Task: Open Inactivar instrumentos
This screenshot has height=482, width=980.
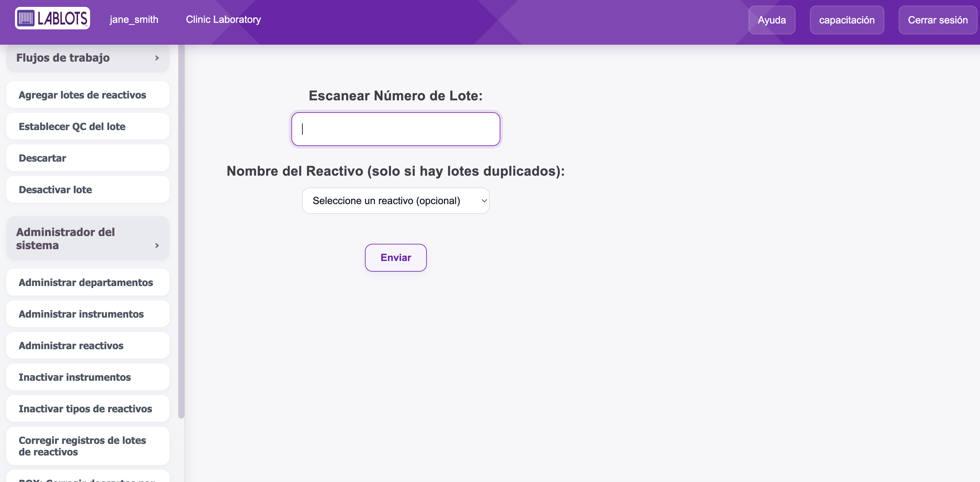Action: tap(88, 377)
